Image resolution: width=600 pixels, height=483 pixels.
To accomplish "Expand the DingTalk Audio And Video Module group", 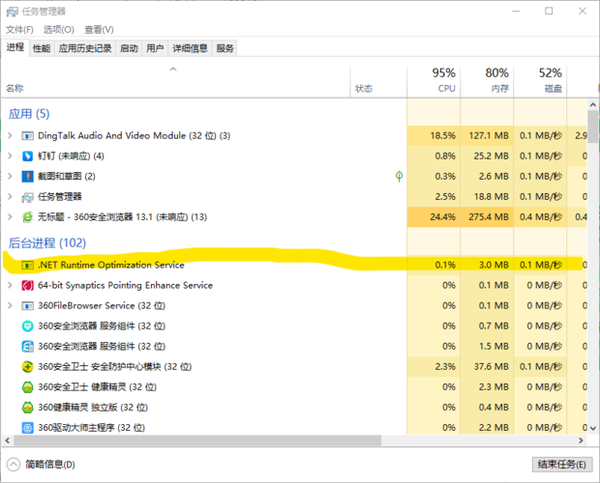I will point(10,135).
